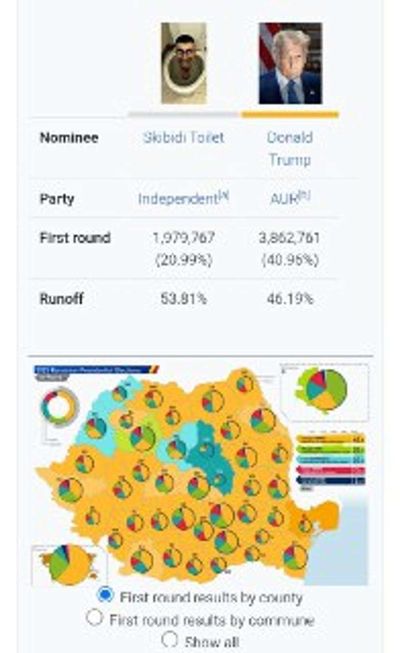
Task: Select First round results by county radio
Action: [105, 595]
